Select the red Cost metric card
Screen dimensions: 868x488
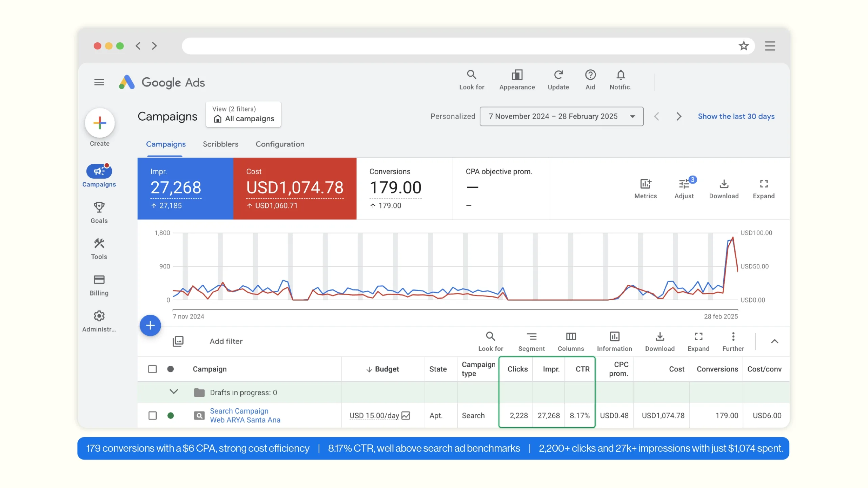[294, 188]
